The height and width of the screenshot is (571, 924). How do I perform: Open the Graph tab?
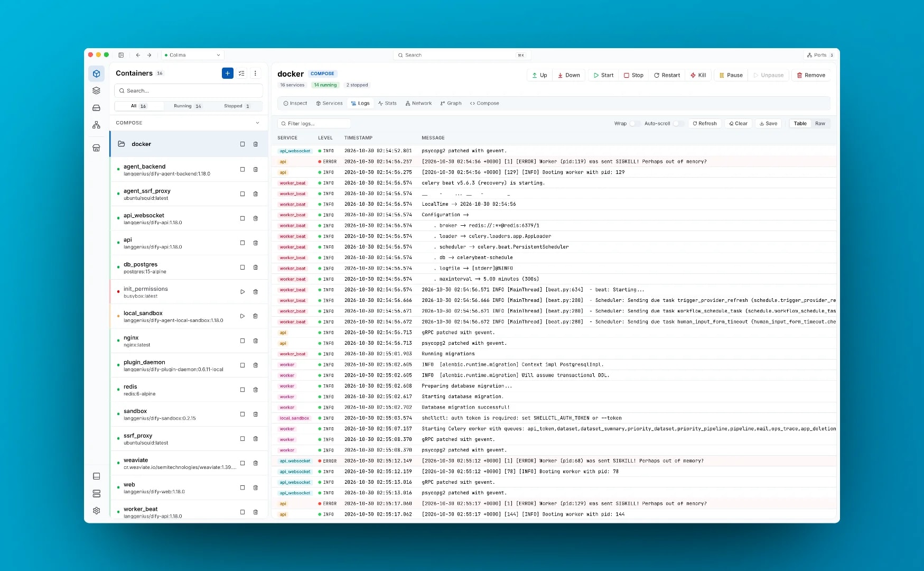click(x=451, y=104)
